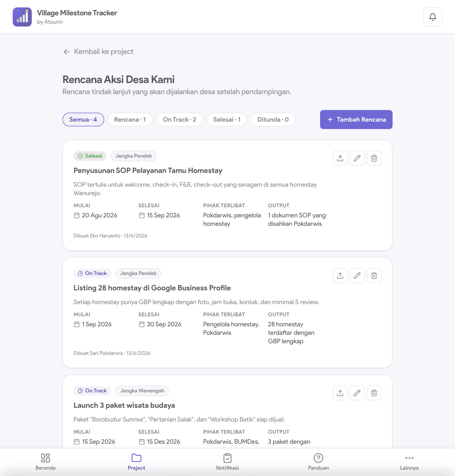The height and width of the screenshot is (476, 455).
Task: Open Lainnya more menu
Action: click(x=410, y=462)
